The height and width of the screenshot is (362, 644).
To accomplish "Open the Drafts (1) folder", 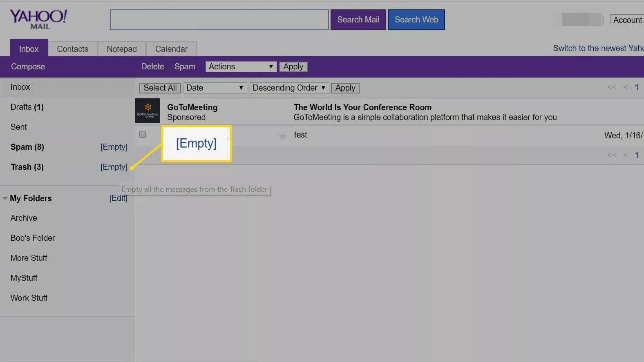I will pyautogui.click(x=27, y=107).
